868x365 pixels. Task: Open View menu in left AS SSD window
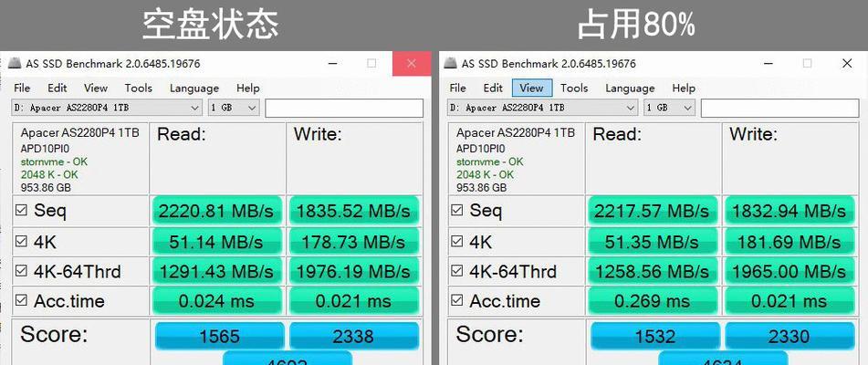(96, 88)
